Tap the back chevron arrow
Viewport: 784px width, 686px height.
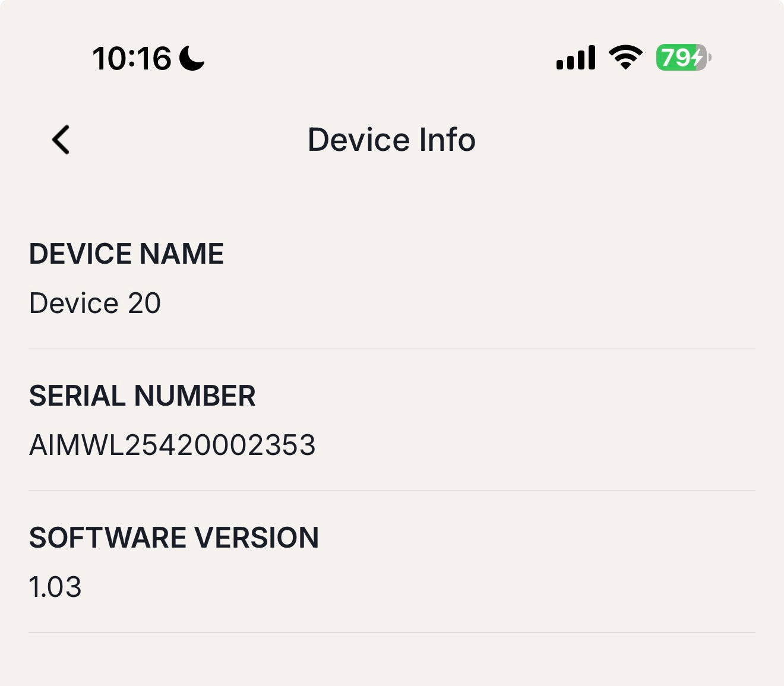pos(61,140)
